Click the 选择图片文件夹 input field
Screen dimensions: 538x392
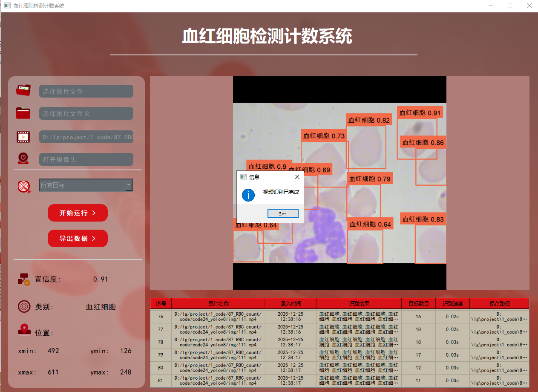[x=86, y=113]
